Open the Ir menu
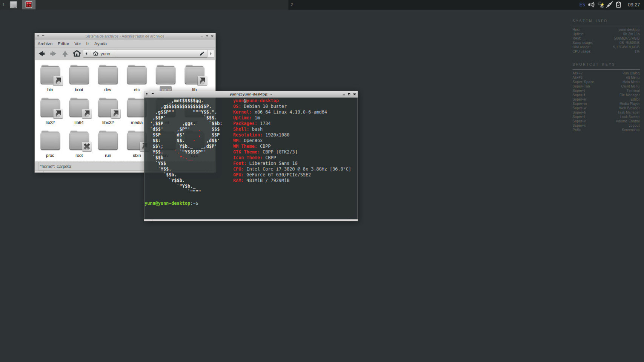This screenshot has width=644, height=362. [x=88, y=44]
